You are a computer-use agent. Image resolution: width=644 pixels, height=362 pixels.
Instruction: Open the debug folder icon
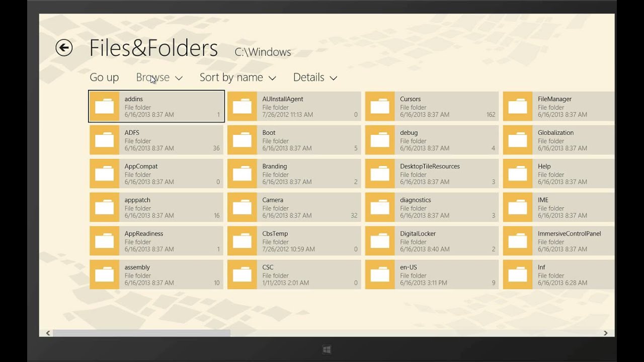(380, 140)
